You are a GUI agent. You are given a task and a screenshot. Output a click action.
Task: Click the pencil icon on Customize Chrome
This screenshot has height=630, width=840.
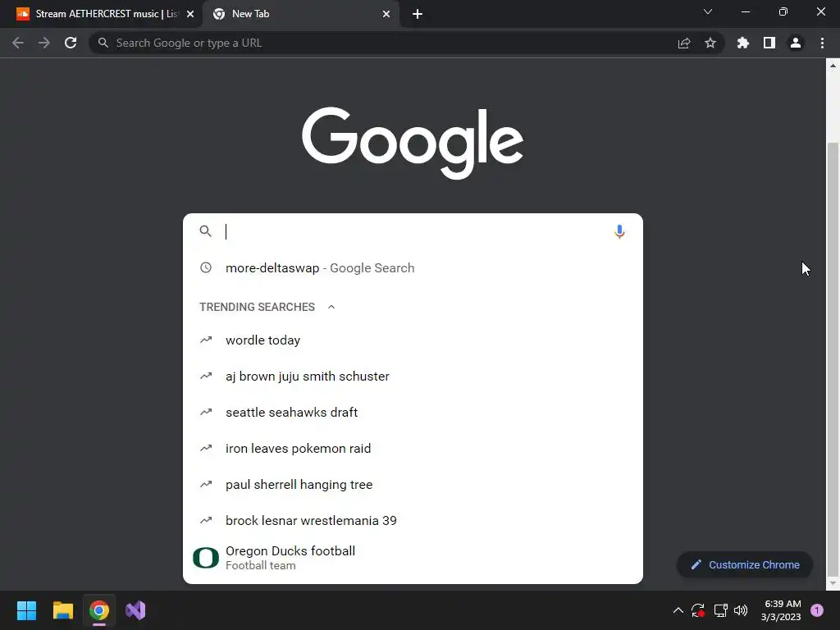pyautogui.click(x=696, y=564)
